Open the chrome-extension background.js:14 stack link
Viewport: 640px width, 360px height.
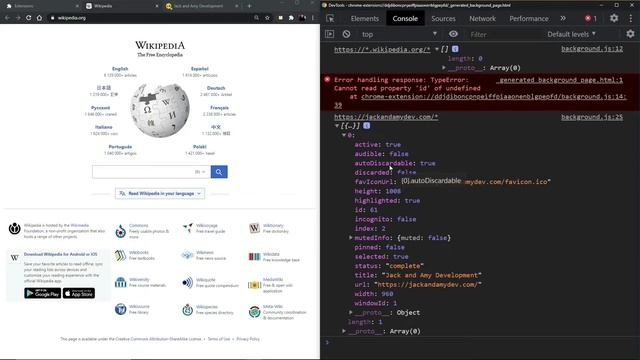[493, 97]
